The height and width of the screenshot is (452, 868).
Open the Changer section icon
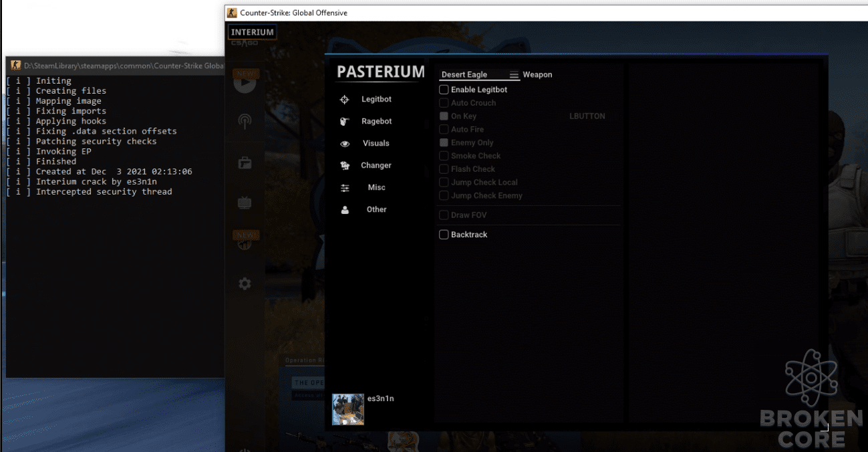(x=345, y=166)
